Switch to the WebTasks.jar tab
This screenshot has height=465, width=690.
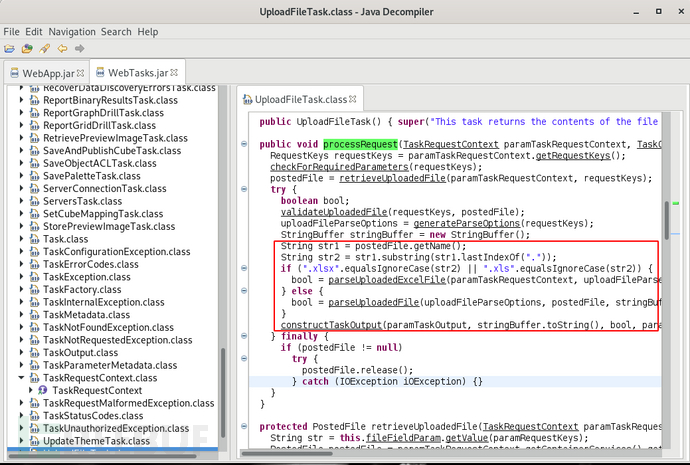tap(137, 72)
